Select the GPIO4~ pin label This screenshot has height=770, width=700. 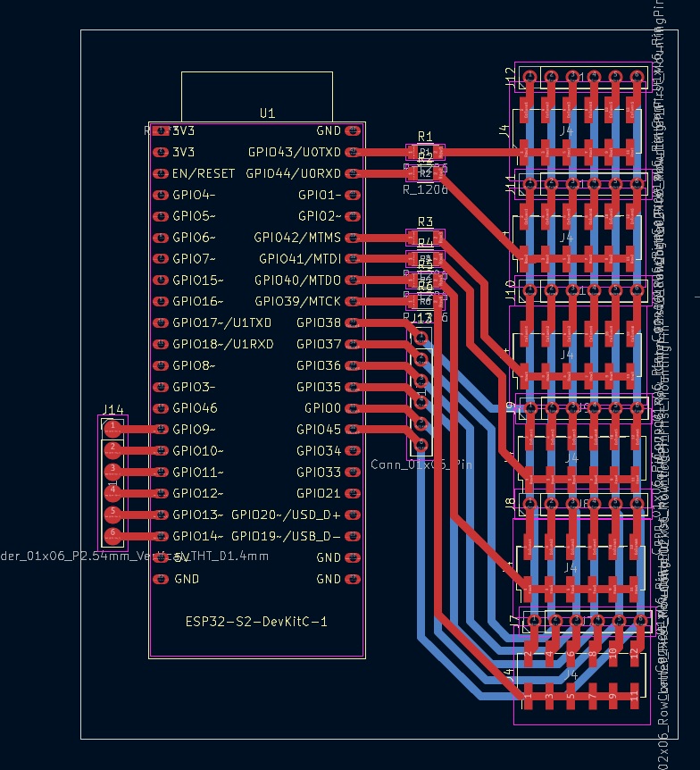(194, 195)
